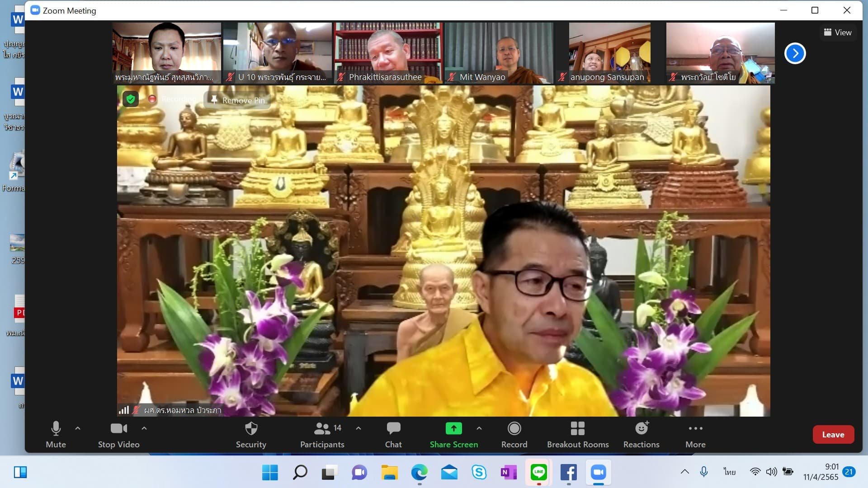Change layout using the View button
Screen dimensions: 868x488
(x=838, y=33)
